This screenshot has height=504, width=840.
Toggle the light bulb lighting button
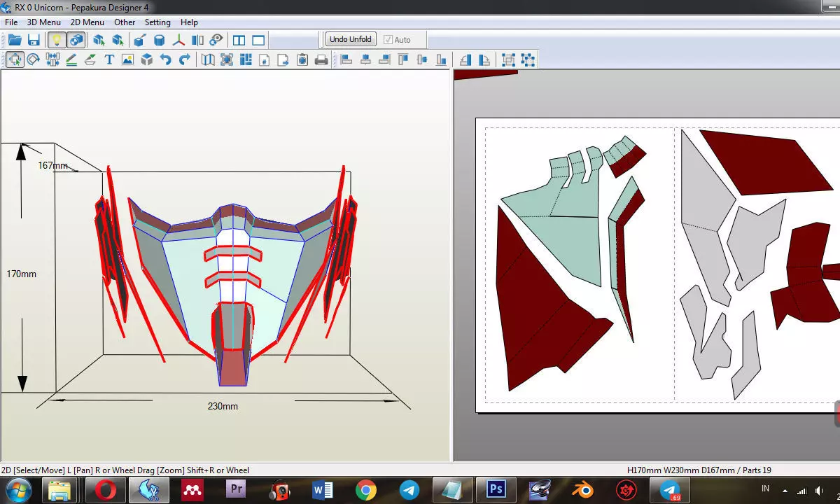coord(57,40)
